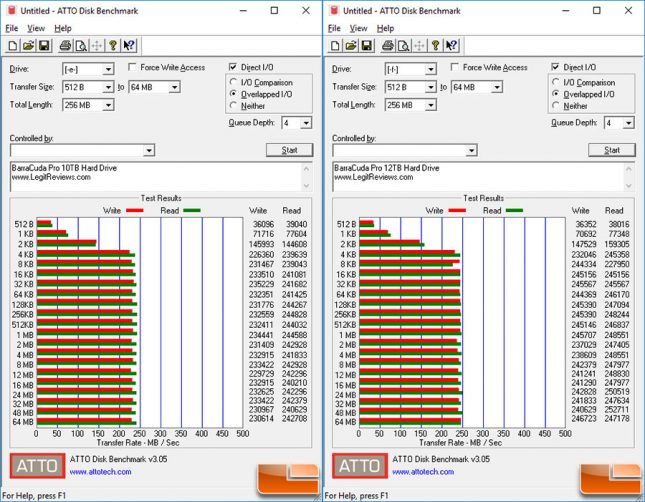Open Queue Depth dropdown in left window
This screenshot has width=645, height=502.
tap(306, 123)
